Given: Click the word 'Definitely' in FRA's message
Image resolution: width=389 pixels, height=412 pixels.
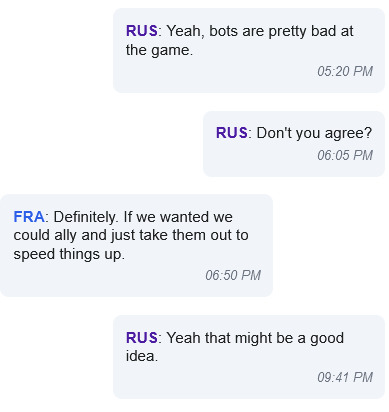Looking at the screenshot, I should click(85, 217).
